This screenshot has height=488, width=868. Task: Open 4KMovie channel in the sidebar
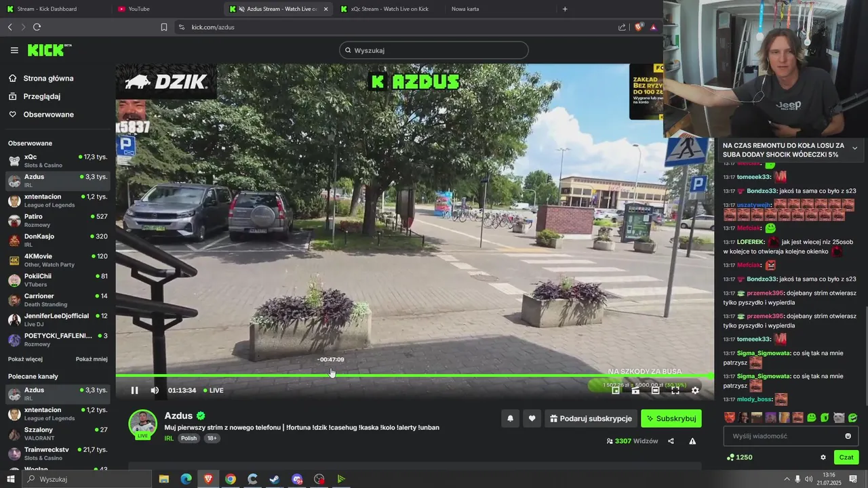pyautogui.click(x=58, y=260)
